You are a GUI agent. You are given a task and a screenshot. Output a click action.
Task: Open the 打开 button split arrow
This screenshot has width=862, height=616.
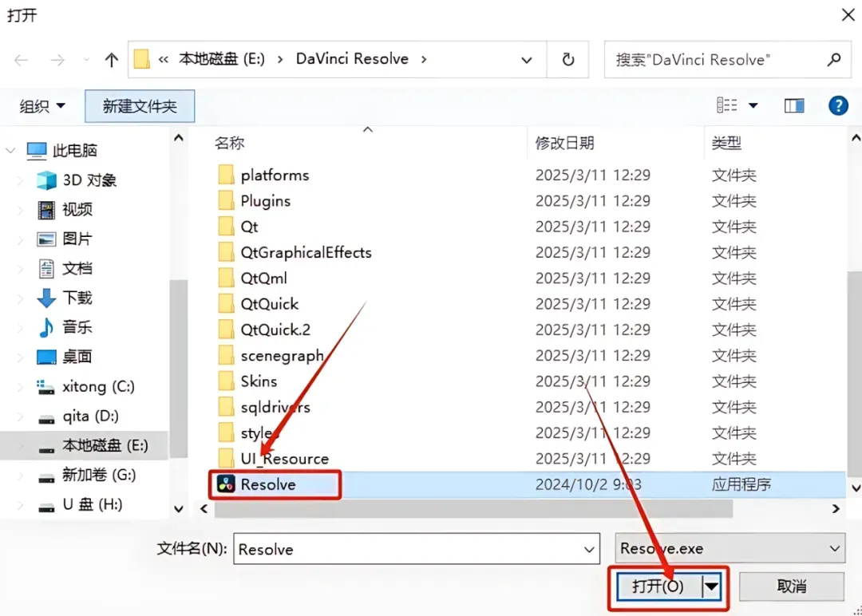(712, 586)
